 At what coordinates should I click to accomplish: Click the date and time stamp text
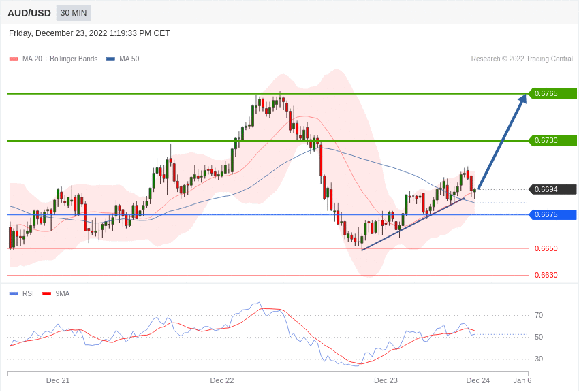click(89, 33)
